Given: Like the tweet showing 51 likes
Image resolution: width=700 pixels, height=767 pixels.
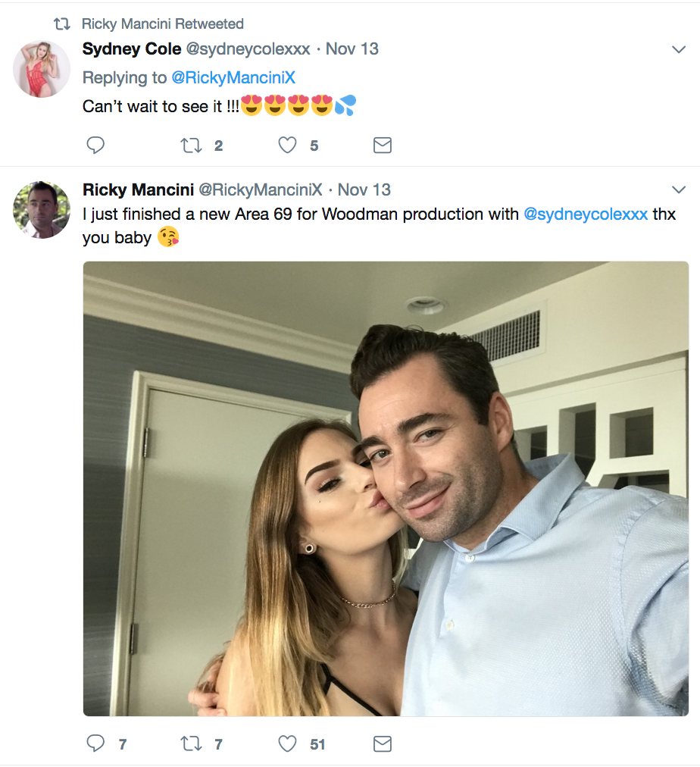Looking at the screenshot, I should tap(287, 744).
